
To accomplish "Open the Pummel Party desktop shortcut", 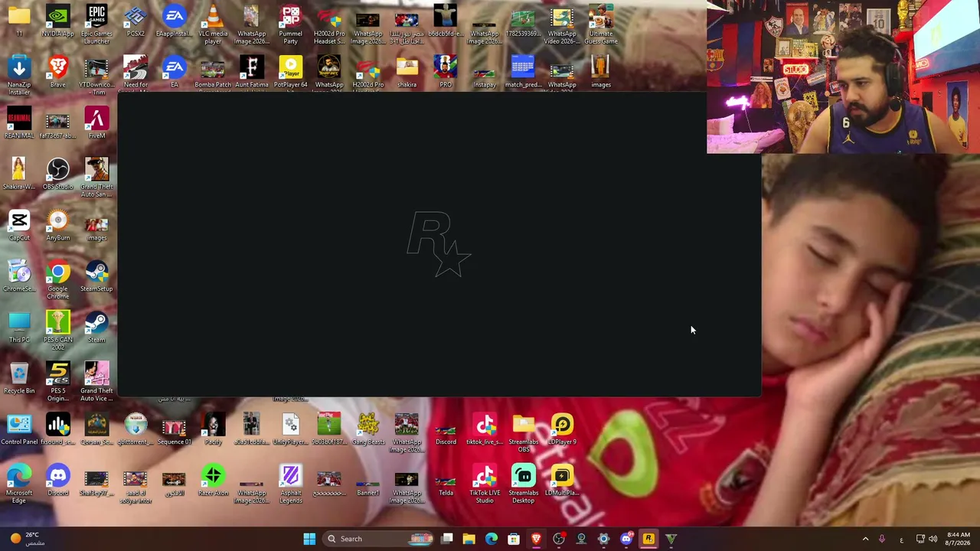I will click(290, 24).
